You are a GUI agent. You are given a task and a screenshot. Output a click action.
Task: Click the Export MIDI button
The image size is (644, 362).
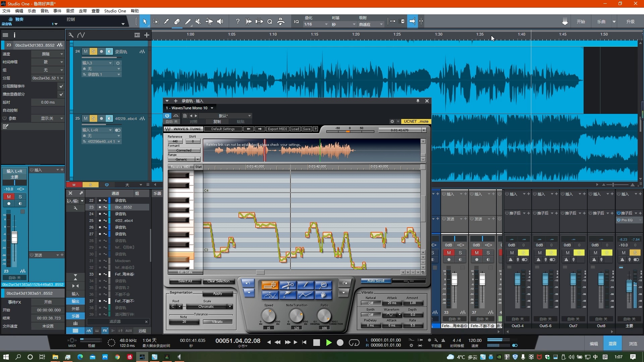coord(277,129)
